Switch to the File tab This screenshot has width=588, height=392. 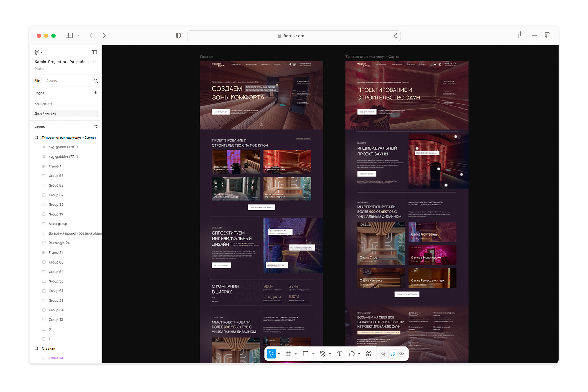37,81
